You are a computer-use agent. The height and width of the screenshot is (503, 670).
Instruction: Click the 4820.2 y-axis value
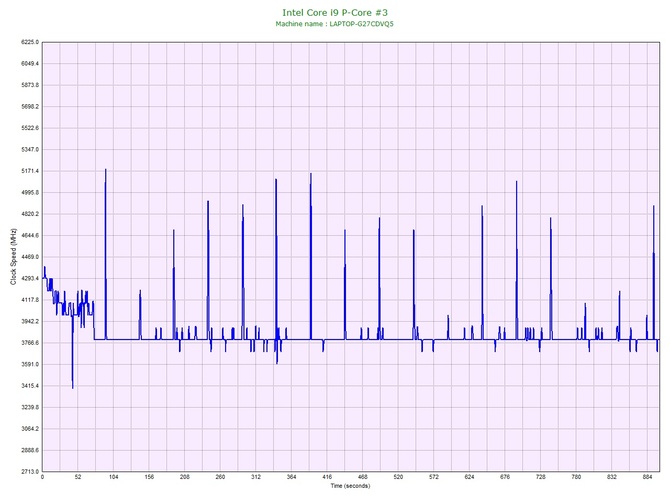pyautogui.click(x=30, y=214)
